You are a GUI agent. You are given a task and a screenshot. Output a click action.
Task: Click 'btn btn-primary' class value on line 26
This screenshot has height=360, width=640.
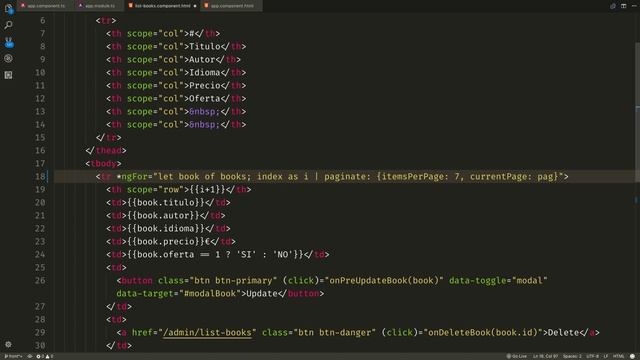click(233, 280)
